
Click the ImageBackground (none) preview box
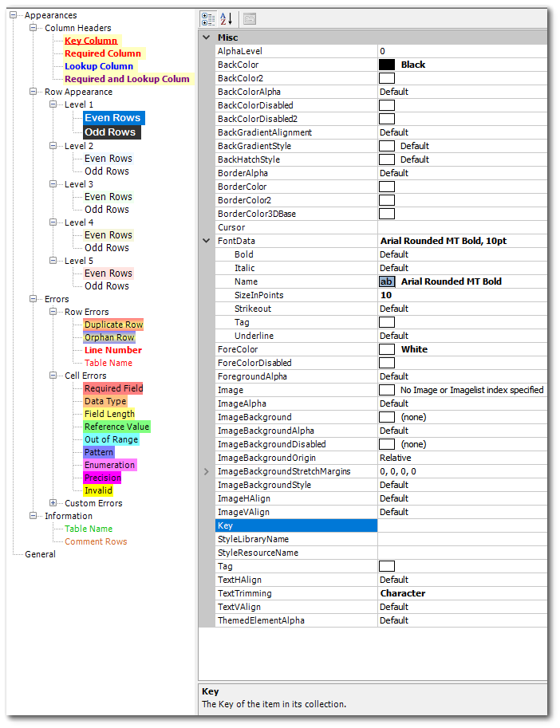pyautogui.click(x=387, y=417)
